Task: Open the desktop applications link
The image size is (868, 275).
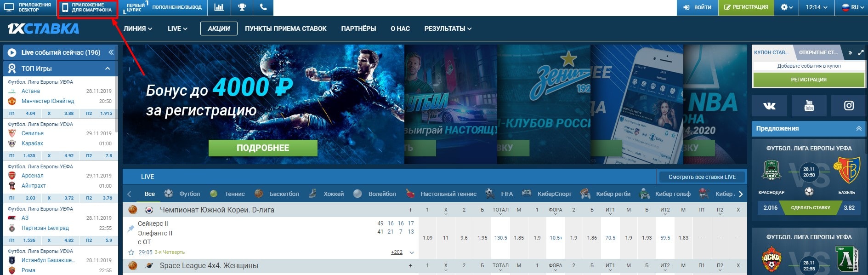Action: [x=28, y=7]
